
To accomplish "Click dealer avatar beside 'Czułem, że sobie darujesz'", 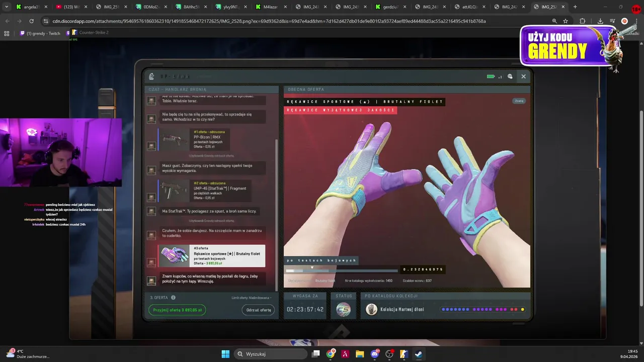I will (x=151, y=235).
